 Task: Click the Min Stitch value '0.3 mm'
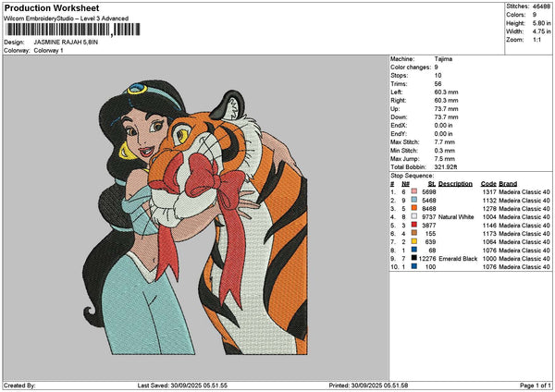(x=444, y=151)
